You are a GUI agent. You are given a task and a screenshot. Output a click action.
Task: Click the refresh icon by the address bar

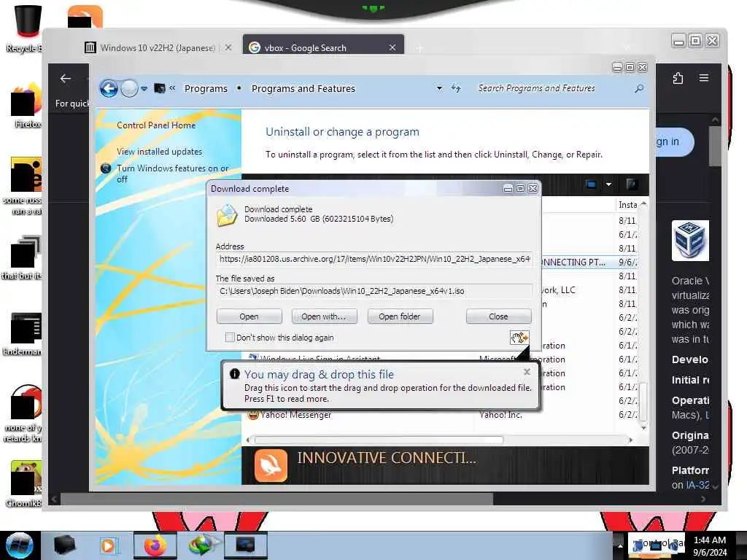click(456, 88)
